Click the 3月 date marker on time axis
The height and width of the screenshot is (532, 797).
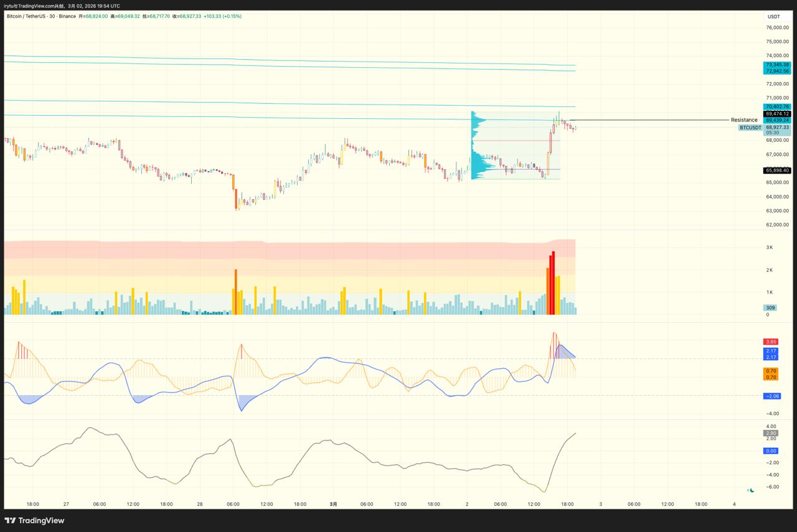pos(333,504)
